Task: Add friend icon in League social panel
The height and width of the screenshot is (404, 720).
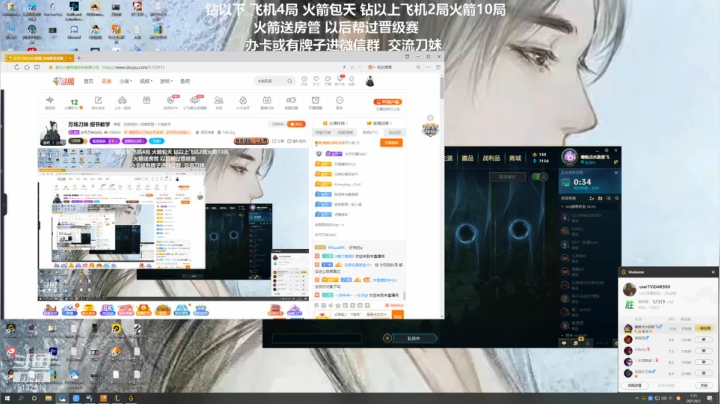Action: (591, 198)
